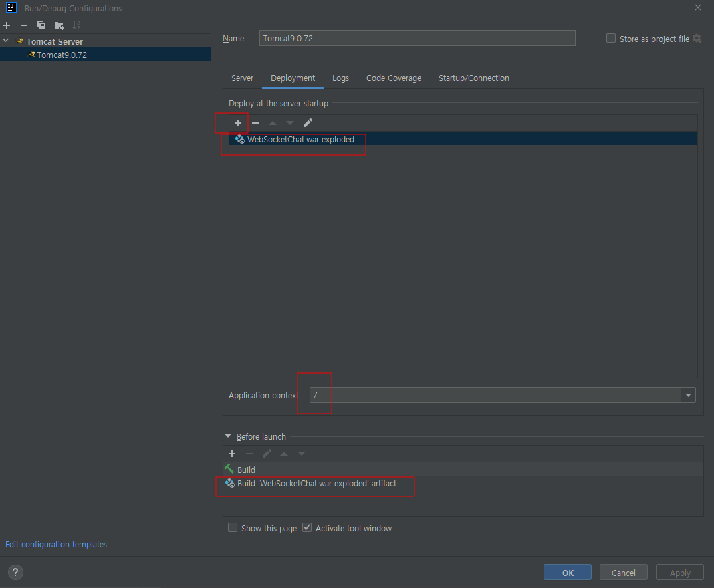Switch to the Deployment tab

tap(293, 78)
